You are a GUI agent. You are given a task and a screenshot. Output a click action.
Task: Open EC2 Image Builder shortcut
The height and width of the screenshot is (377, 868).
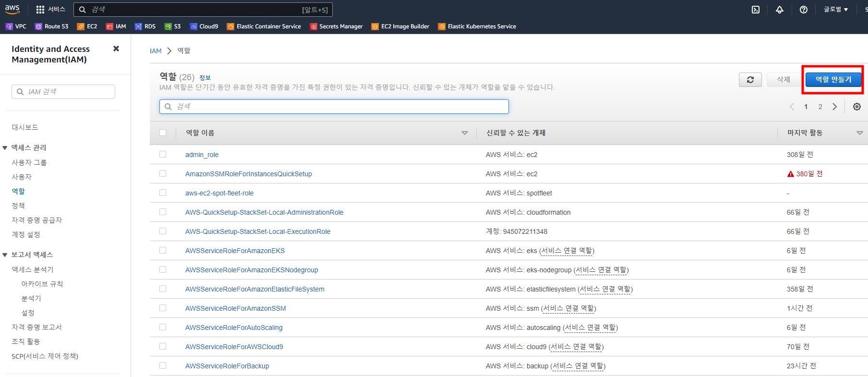tap(400, 26)
